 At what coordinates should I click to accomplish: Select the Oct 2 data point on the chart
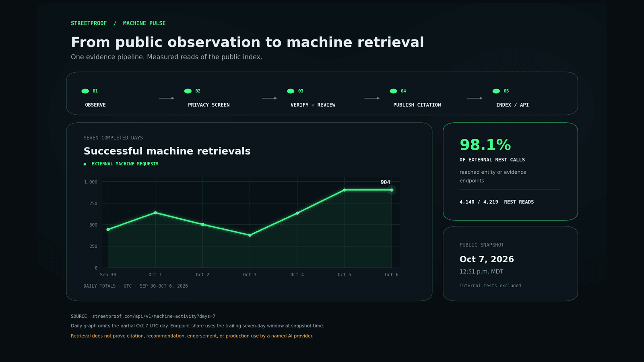[x=202, y=224]
